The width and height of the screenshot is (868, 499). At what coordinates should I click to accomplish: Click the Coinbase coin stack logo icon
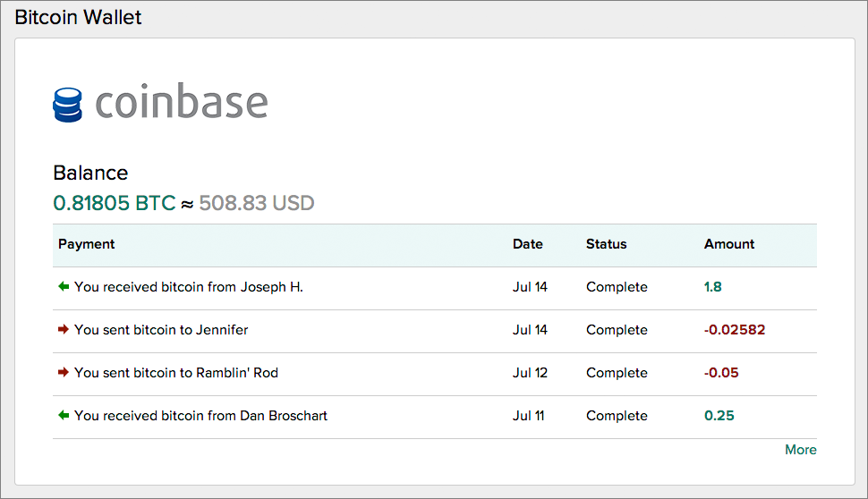(x=67, y=105)
